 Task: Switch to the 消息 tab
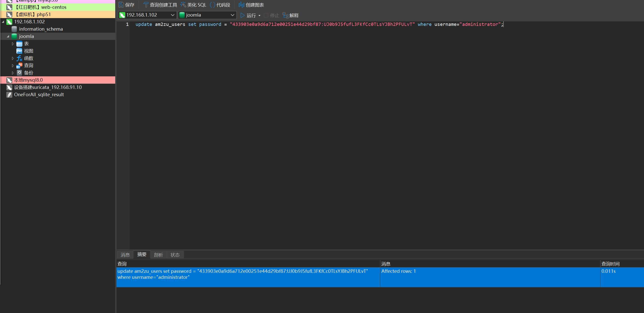[125, 255]
